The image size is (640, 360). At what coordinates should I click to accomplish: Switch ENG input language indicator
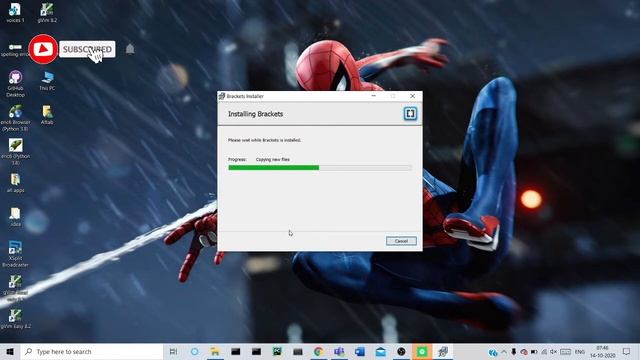tap(580, 352)
